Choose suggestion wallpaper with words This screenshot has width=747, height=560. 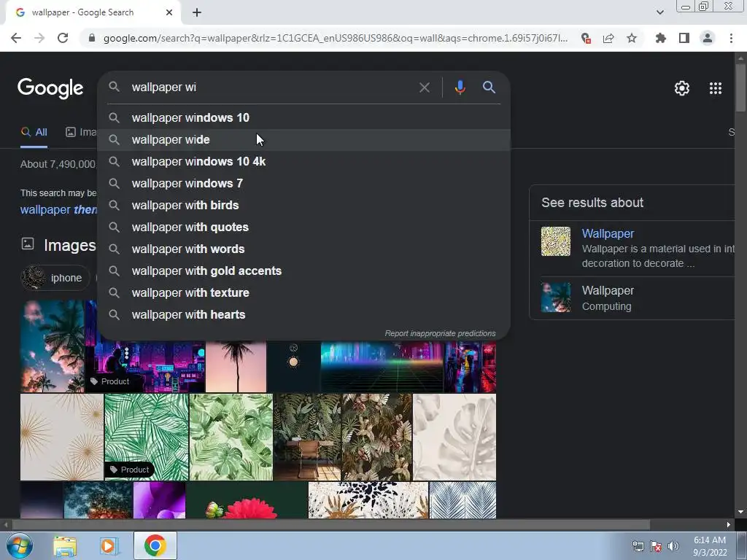coord(304,249)
